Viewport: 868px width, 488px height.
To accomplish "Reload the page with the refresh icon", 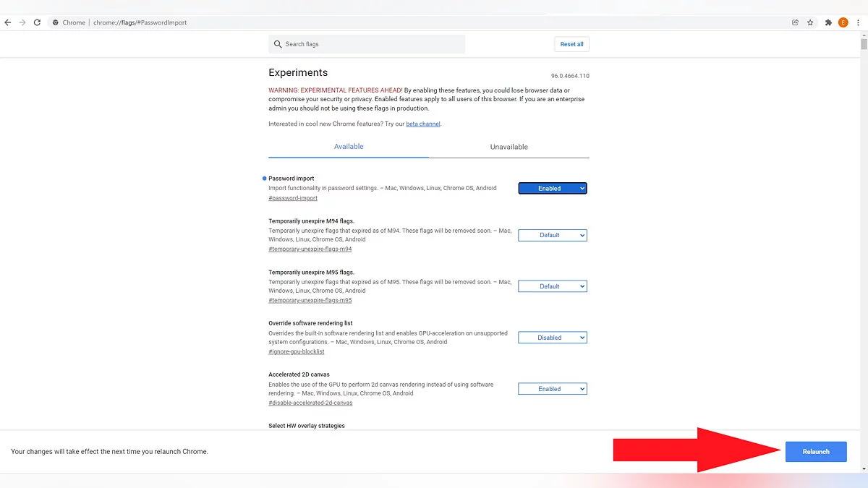I will tap(37, 22).
